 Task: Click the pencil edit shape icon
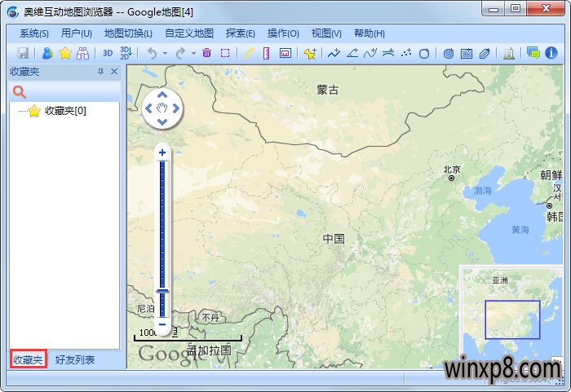click(x=485, y=54)
